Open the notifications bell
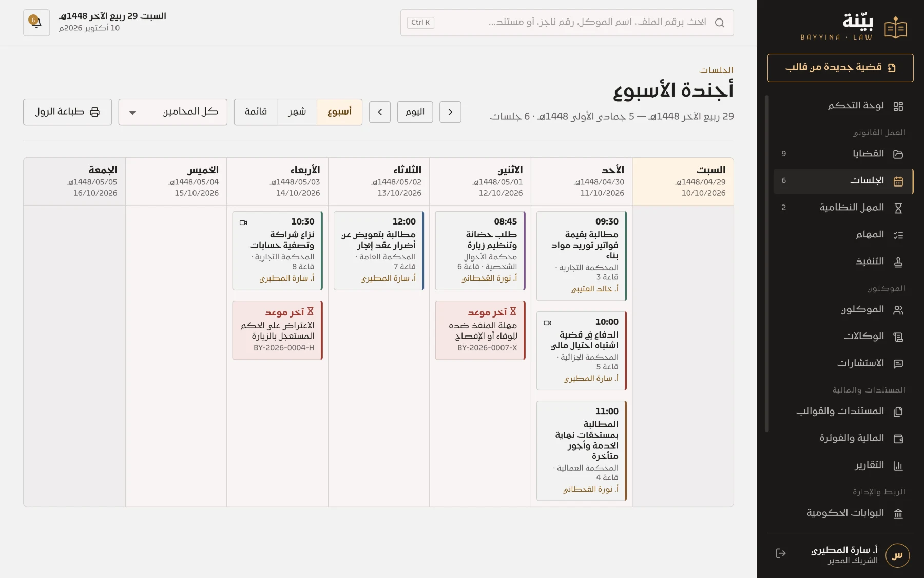 point(36,23)
